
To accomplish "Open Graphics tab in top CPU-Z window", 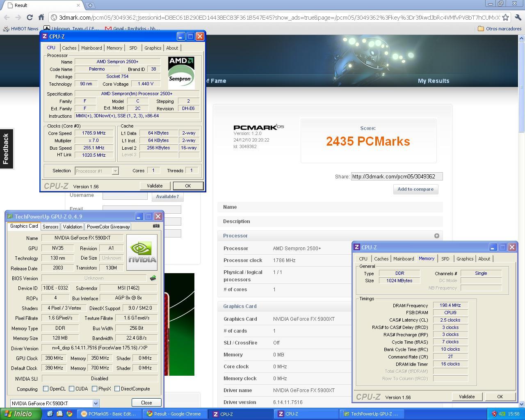I will pos(153,48).
